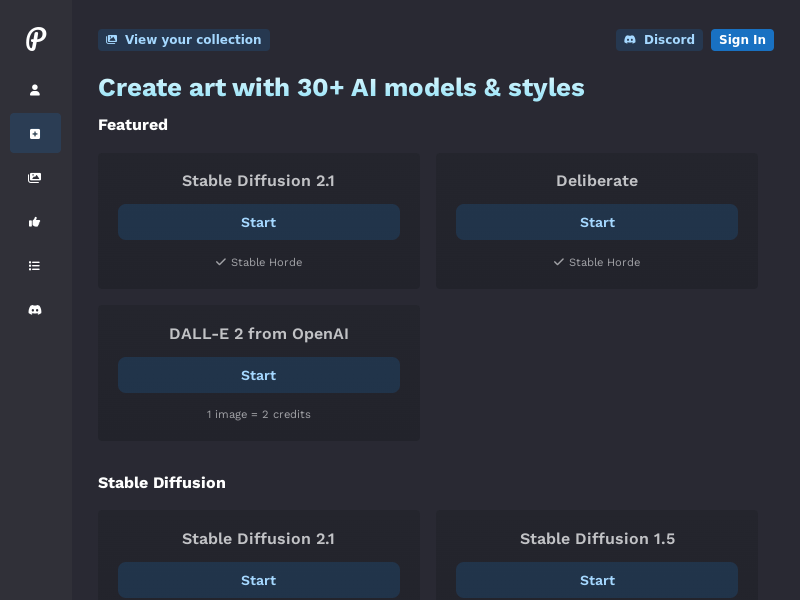Click the thumbs-up icon in sidebar
800x600 pixels.
coord(35,222)
